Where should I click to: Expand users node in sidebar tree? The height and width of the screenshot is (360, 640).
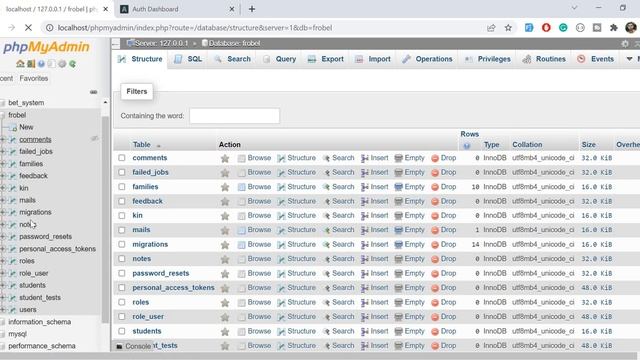coord(3,310)
